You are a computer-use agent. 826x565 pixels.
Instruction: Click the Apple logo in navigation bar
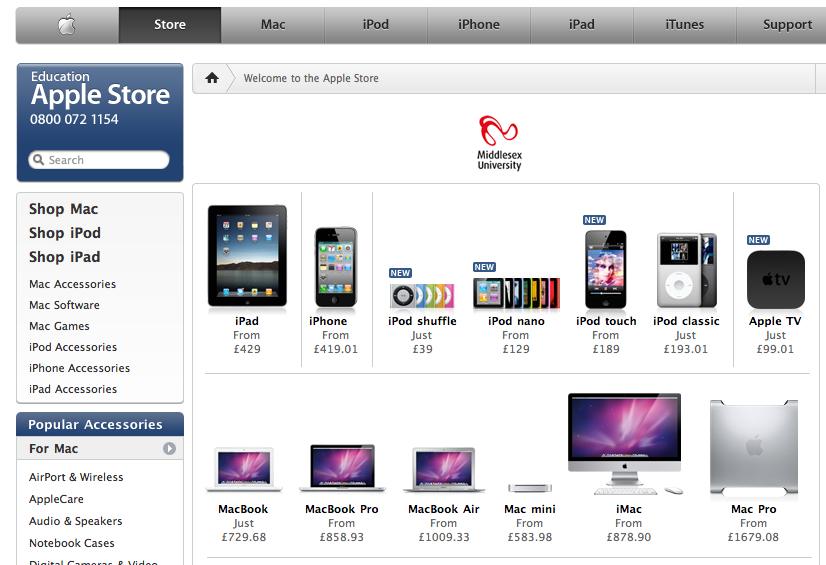pos(67,25)
